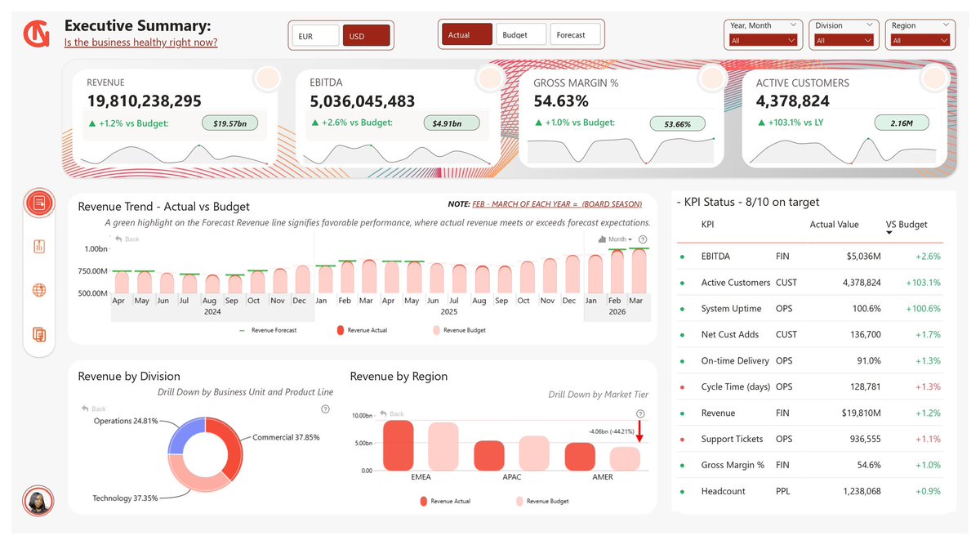Click the Active Customers card corner circle icon
This screenshot has width=980, height=545.
[935, 79]
